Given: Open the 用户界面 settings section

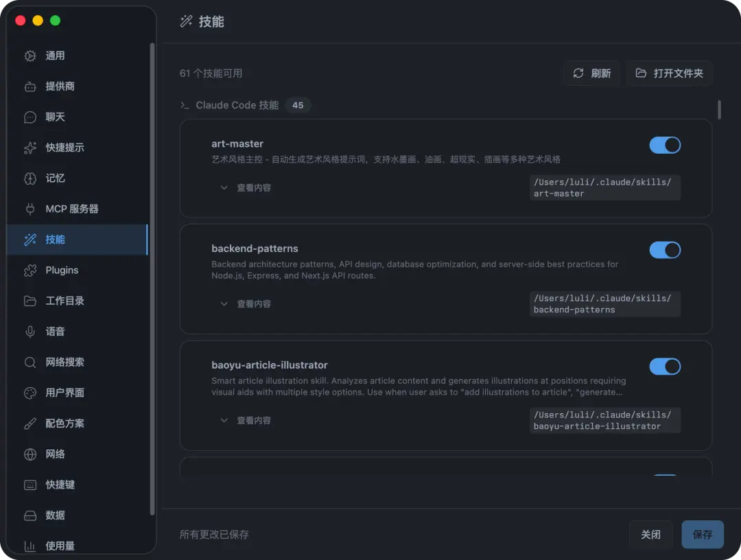Looking at the screenshot, I should pyautogui.click(x=78, y=393).
